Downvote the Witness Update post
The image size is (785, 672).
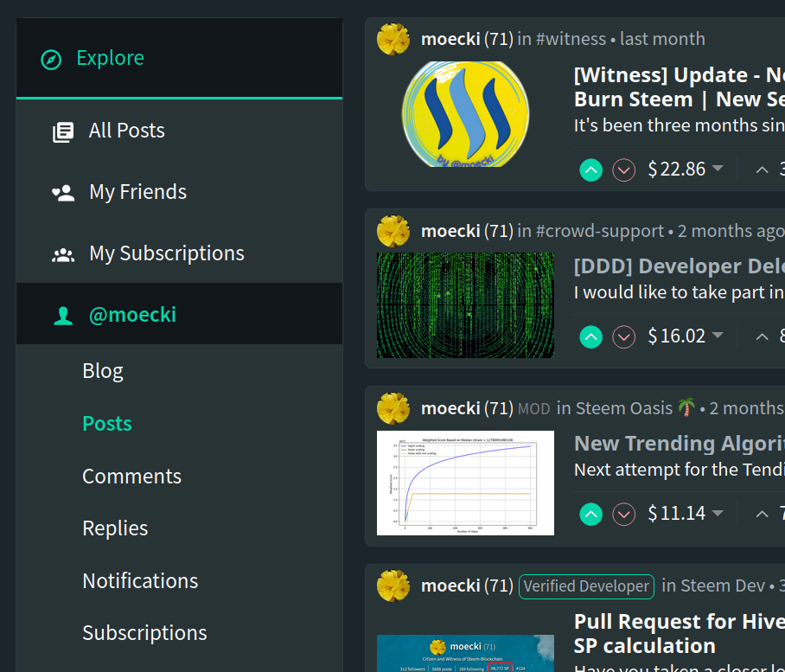624,170
